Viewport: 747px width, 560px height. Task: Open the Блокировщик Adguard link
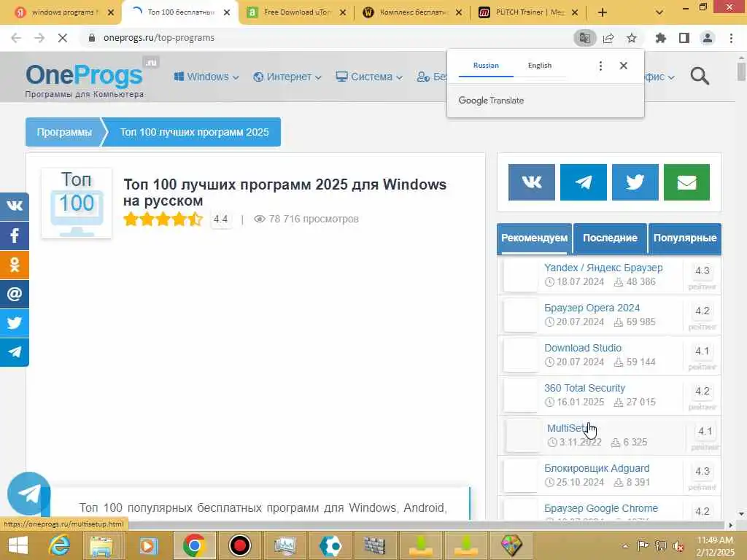point(597,468)
